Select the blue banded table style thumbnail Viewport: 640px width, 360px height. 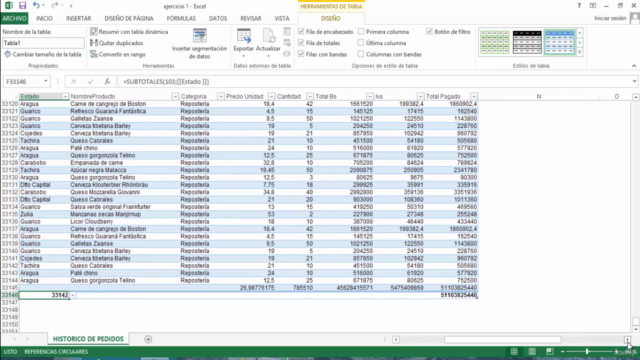tap(559, 42)
